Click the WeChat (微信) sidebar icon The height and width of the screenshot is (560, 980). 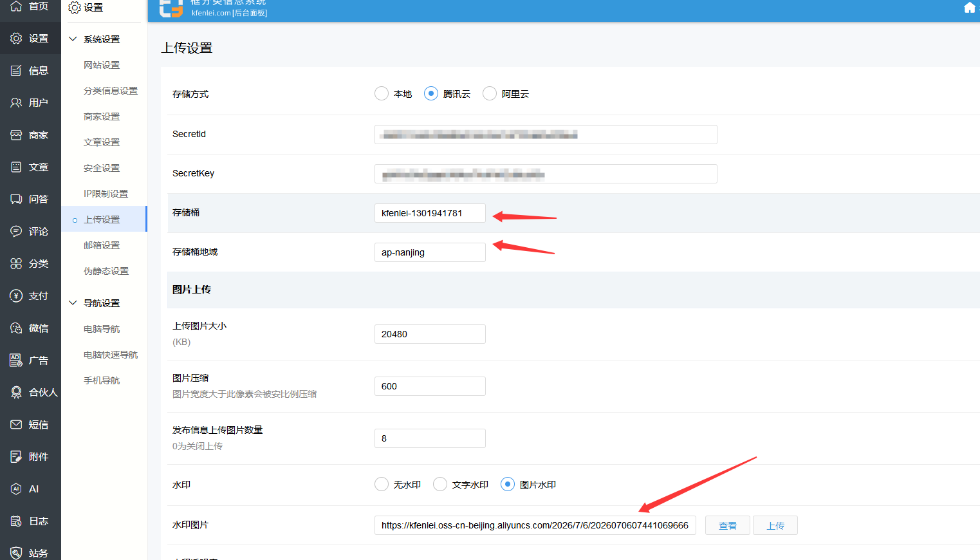coord(16,328)
